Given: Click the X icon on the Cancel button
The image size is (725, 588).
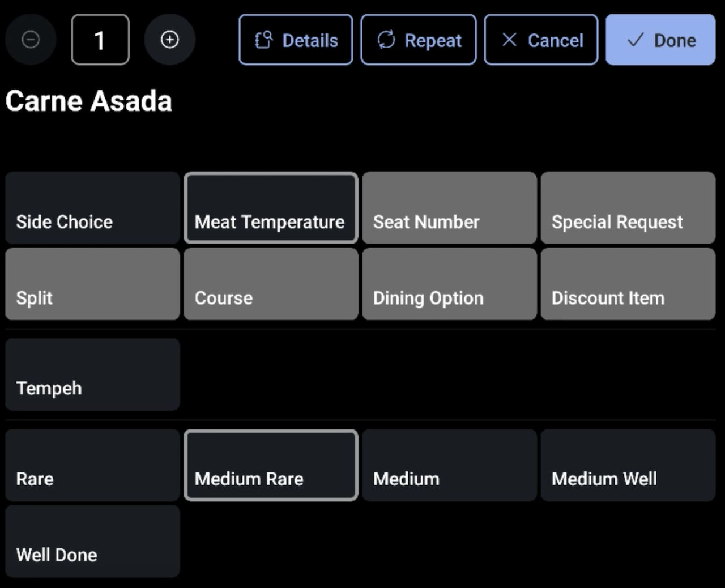Looking at the screenshot, I should [x=509, y=39].
